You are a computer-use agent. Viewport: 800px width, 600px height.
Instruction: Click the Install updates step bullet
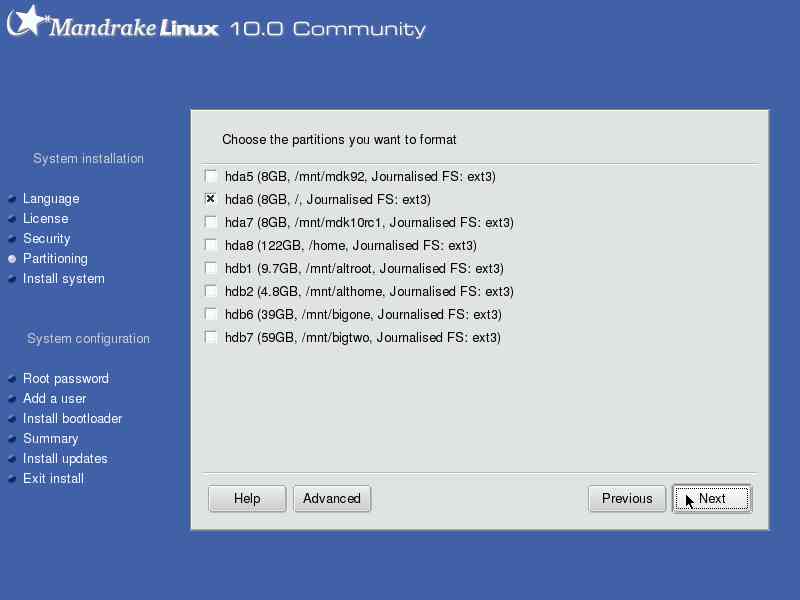[12, 459]
